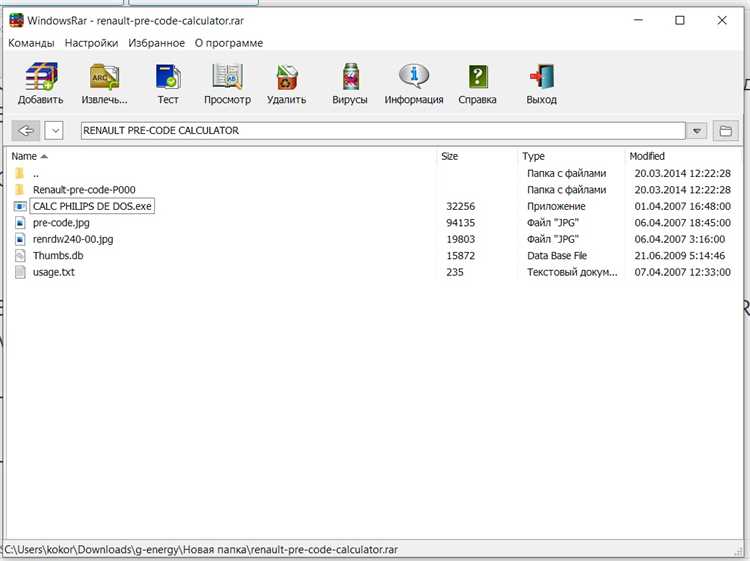Click the CALC PHILIPS DE DOS.exe file icon

(20, 206)
